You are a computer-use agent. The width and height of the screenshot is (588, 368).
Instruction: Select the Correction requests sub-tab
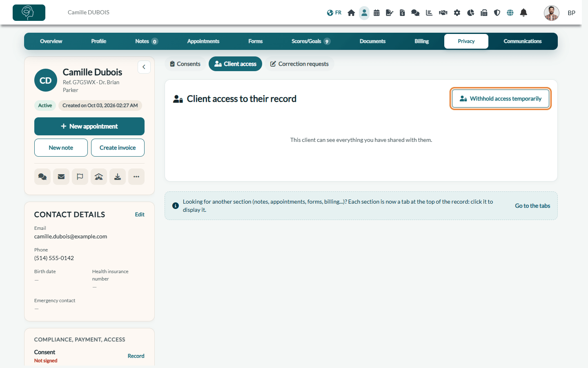point(299,64)
